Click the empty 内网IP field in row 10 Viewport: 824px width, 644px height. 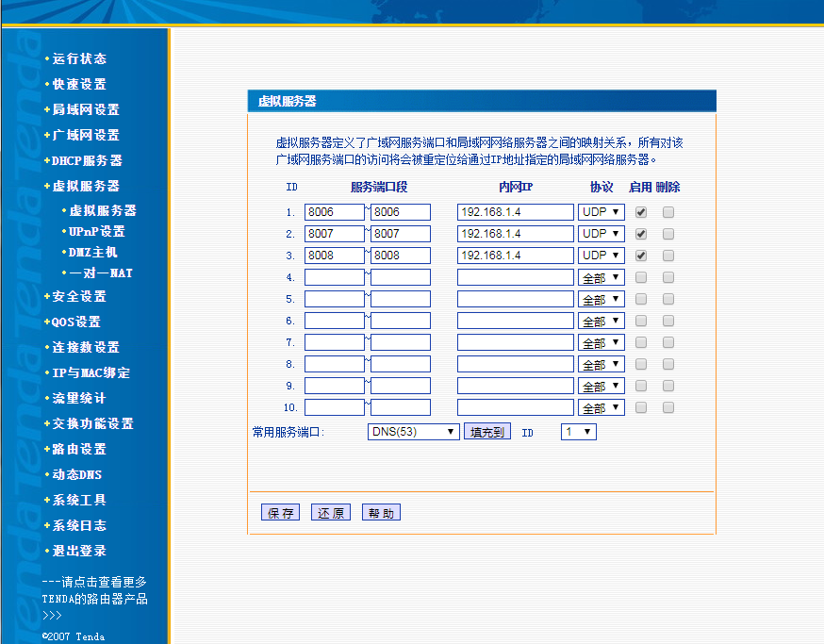pyautogui.click(x=516, y=407)
